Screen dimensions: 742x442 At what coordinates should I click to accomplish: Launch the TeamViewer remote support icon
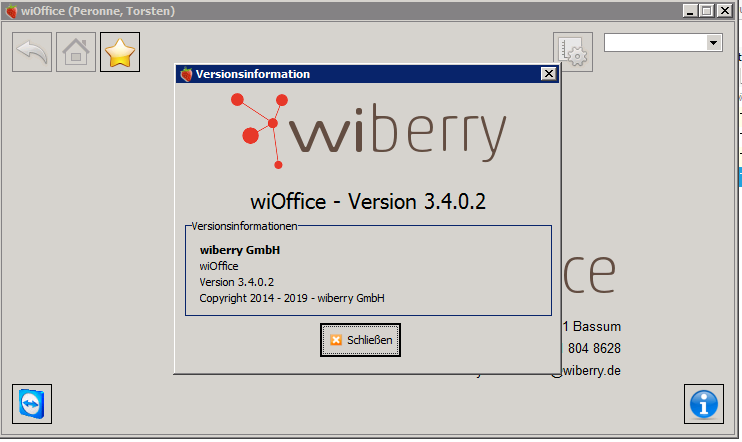32,404
